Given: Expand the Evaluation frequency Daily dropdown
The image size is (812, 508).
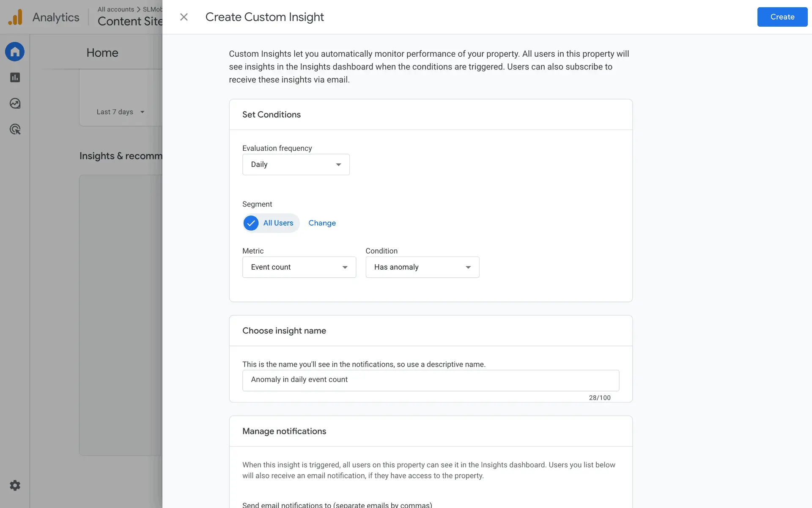Looking at the screenshot, I should pyautogui.click(x=296, y=164).
